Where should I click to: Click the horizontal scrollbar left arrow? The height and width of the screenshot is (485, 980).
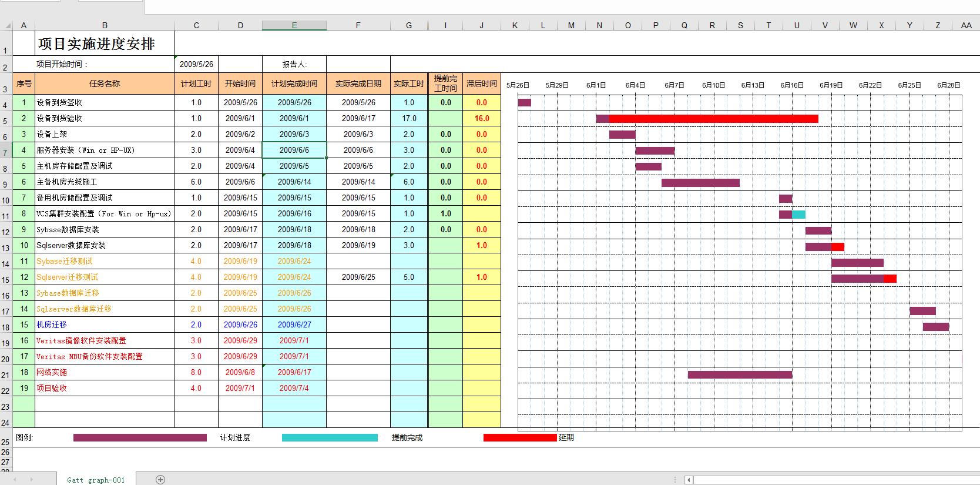pos(689,480)
